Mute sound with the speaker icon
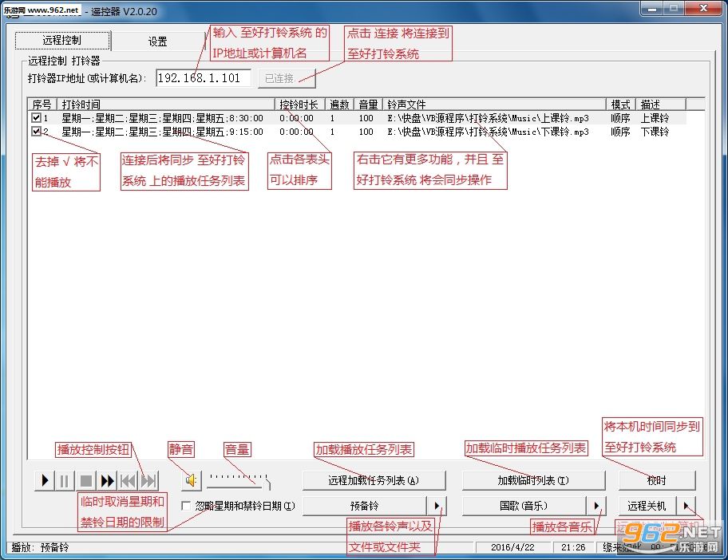728x560 pixels. [x=192, y=480]
